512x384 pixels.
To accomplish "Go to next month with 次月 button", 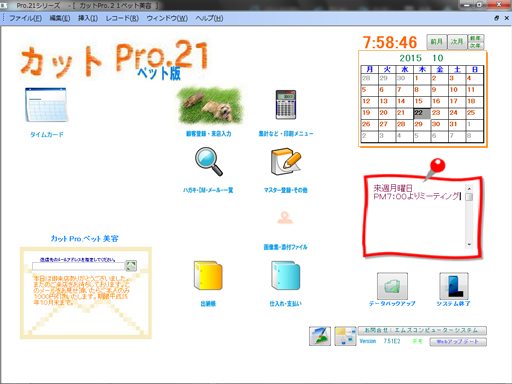I will [x=457, y=42].
